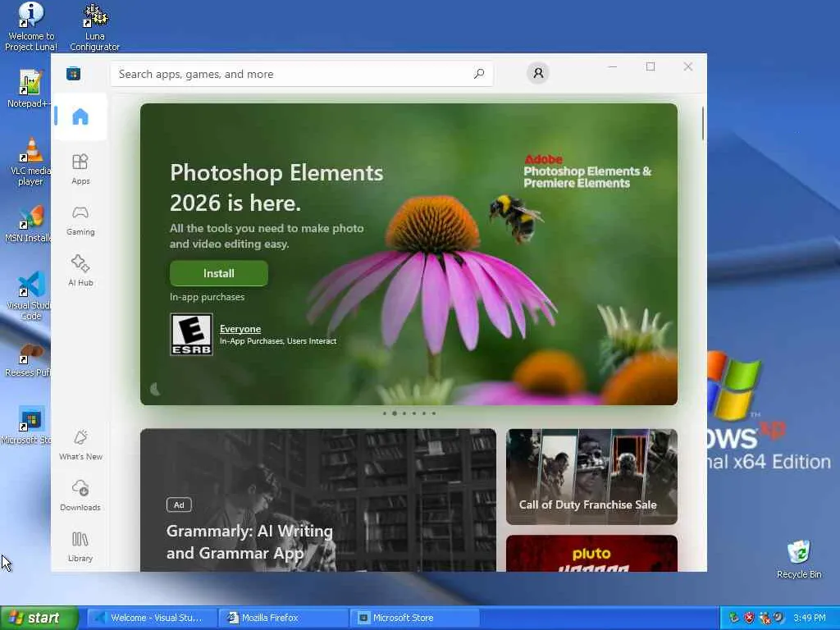Click the Ad badge on Grammarly card
This screenshot has height=630, width=840.
179,504
